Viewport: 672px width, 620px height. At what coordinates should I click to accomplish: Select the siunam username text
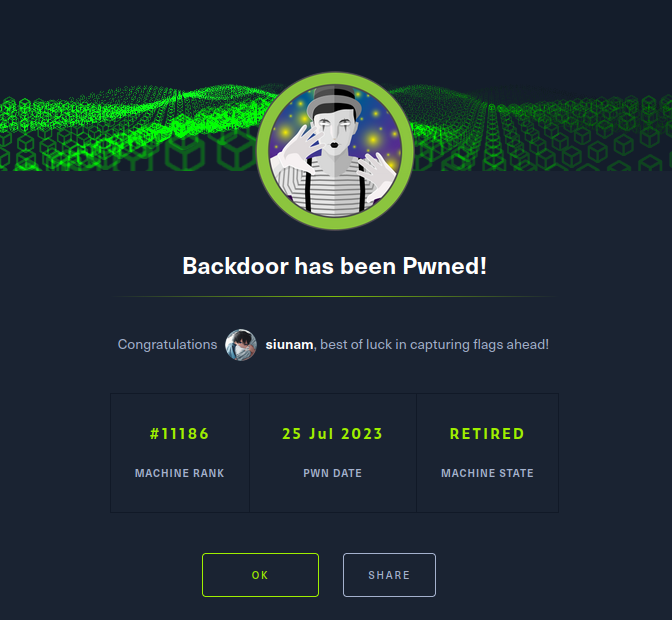click(x=289, y=344)
